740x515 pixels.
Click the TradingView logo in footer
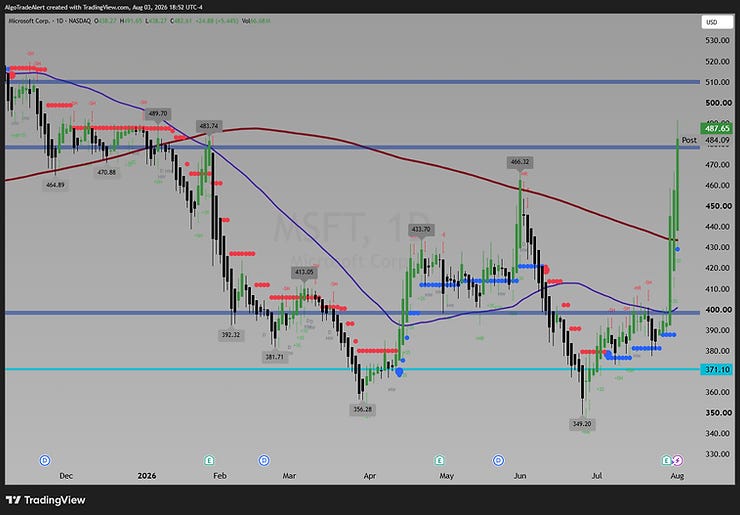(46, 500)
